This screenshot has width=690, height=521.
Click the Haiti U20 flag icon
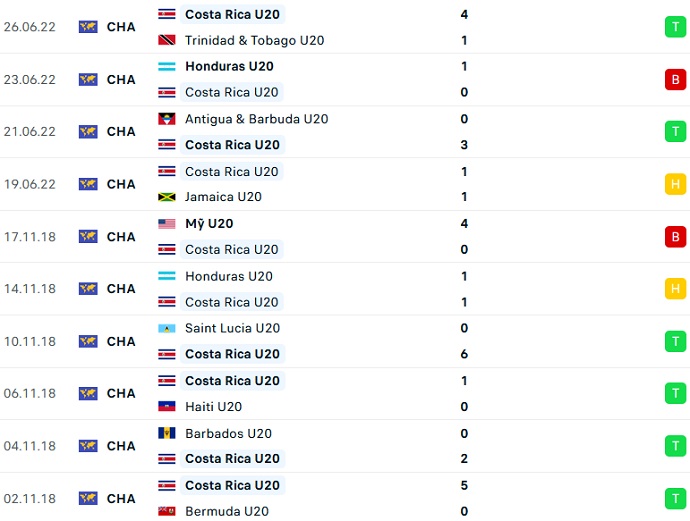(167, 407)
